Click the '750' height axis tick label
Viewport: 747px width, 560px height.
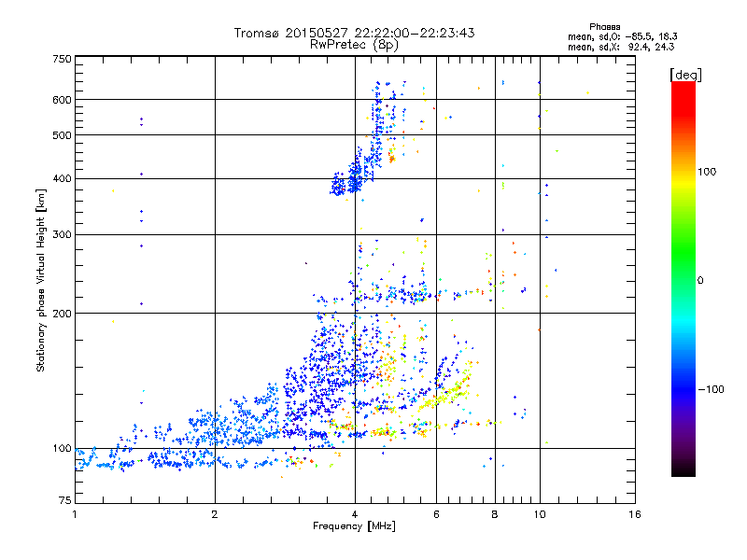[62, 59]
